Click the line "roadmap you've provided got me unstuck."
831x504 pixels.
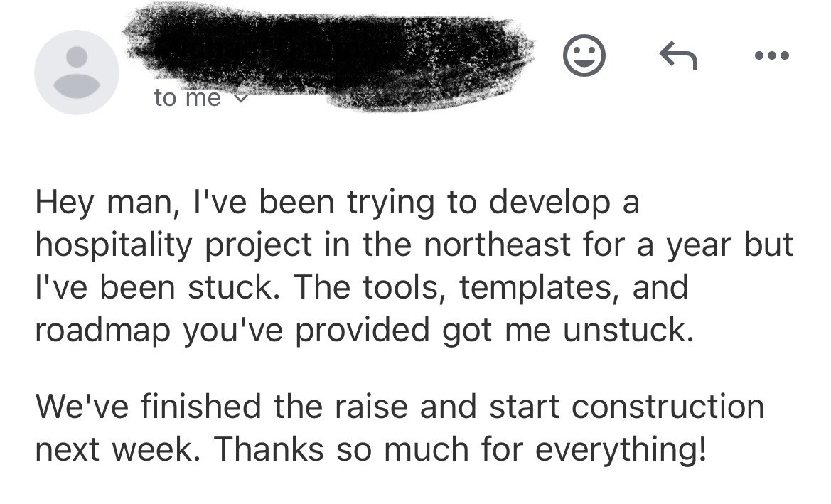(x=364, y=331)
